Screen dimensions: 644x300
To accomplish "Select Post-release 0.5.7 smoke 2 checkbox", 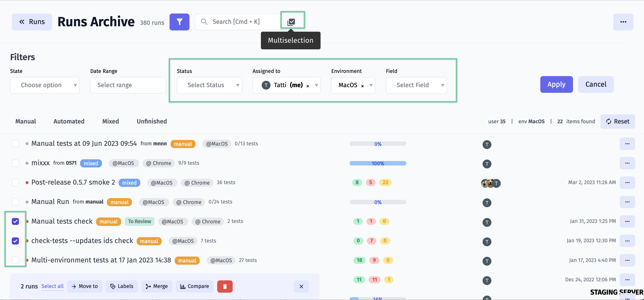I will click(15, 182).
